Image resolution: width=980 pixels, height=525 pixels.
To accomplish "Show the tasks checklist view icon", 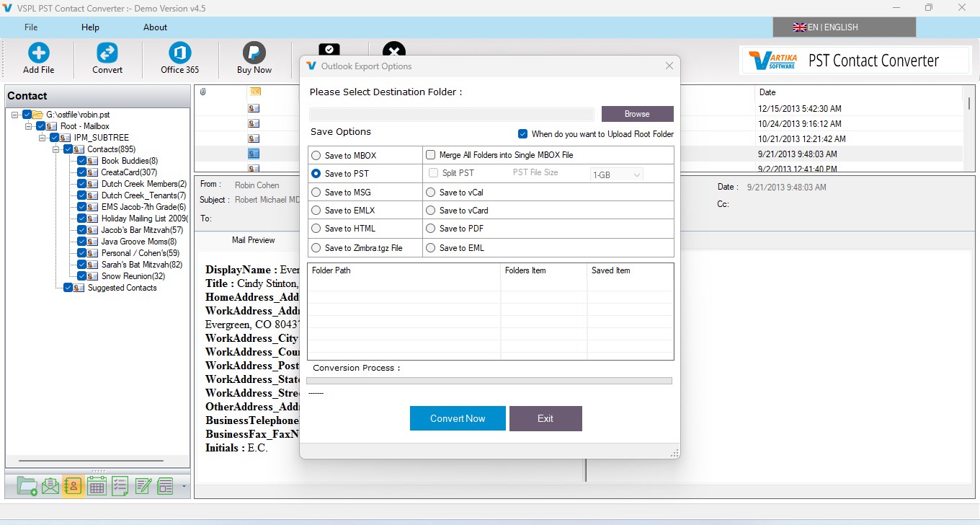I will click(120, 487).
